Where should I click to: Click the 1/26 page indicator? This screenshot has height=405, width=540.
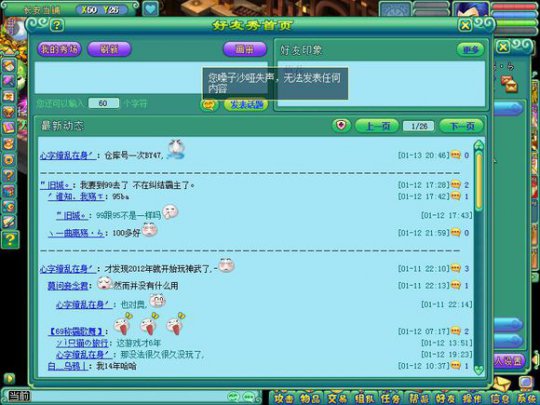point(419,126)
